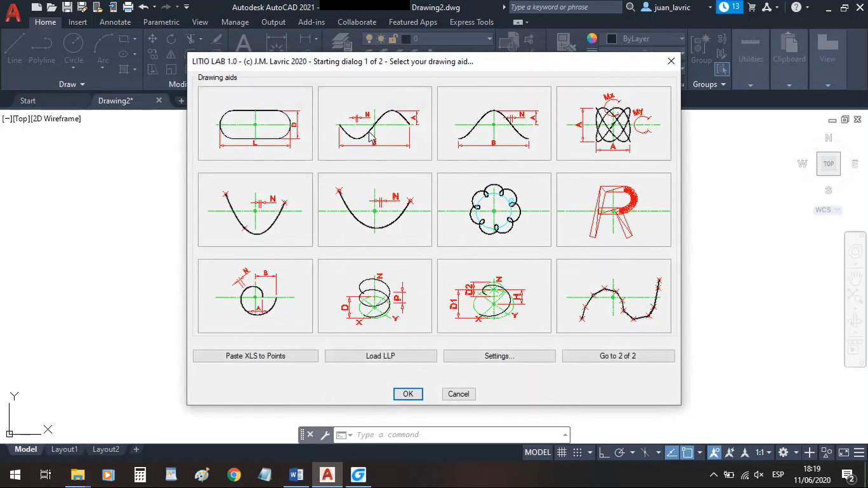
Task: Toggle Group Selection on/off icon
Action: 722,69
